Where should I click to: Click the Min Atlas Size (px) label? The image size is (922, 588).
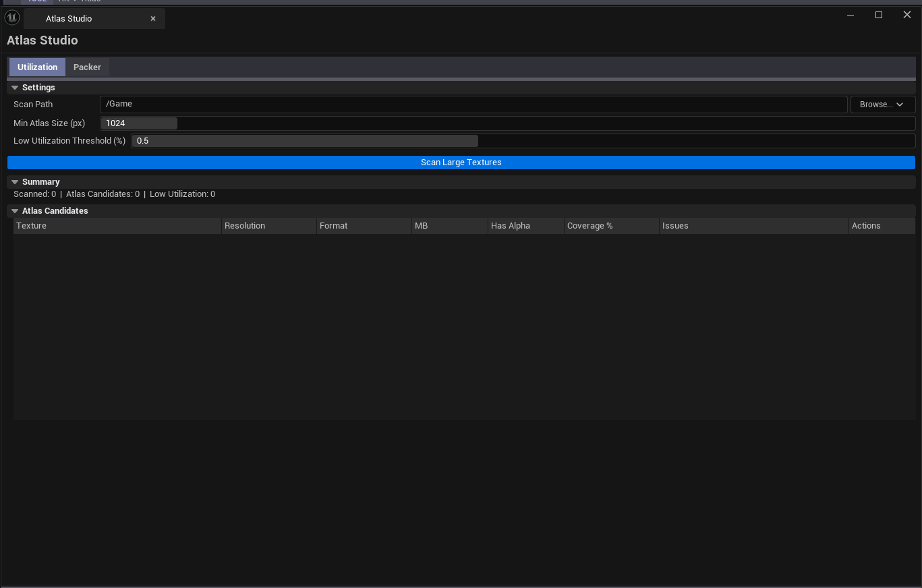click(49, 123)
